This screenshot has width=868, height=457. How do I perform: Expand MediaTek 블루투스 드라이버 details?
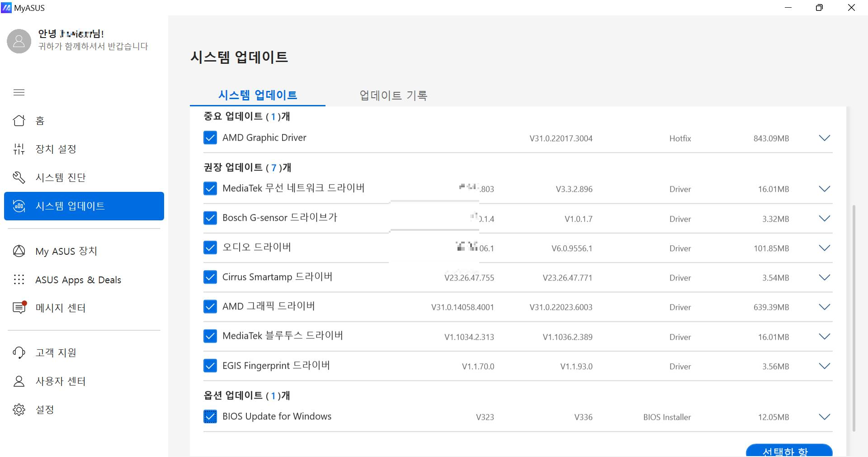pos(825,337)
